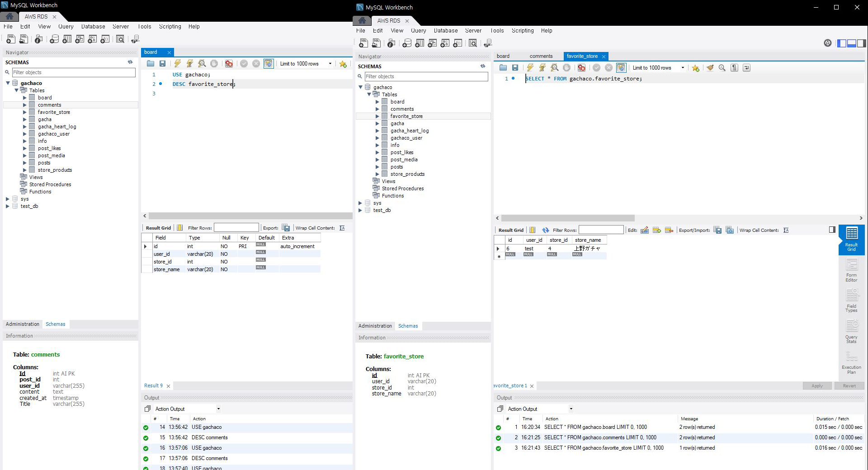
Task: Click the Revert button in right window
Action: click(849, 386)
